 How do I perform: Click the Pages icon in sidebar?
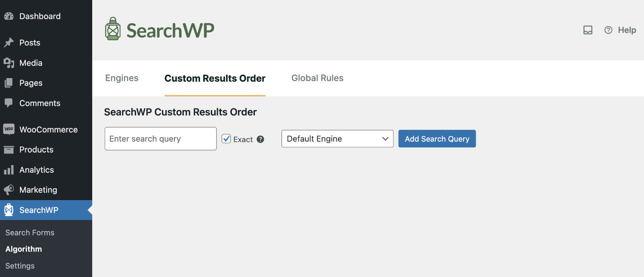(x=9, y=83)
